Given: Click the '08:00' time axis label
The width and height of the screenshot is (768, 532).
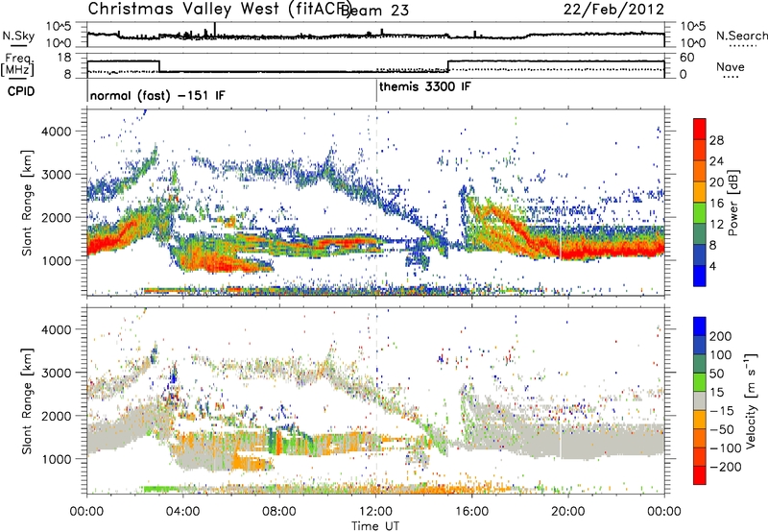Looking at the screenshot, I should (x=278, y=512).
